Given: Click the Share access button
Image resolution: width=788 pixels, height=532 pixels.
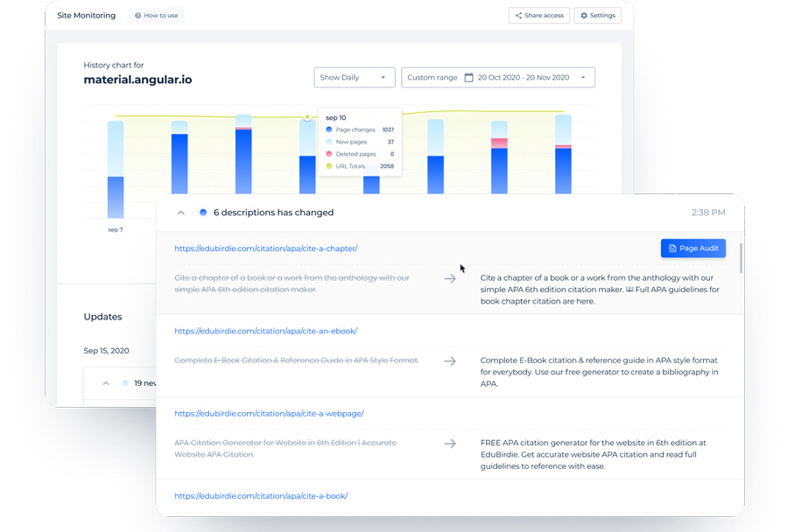Looking at the screenshot, I should pyautogui.click(x=538, y=16).
